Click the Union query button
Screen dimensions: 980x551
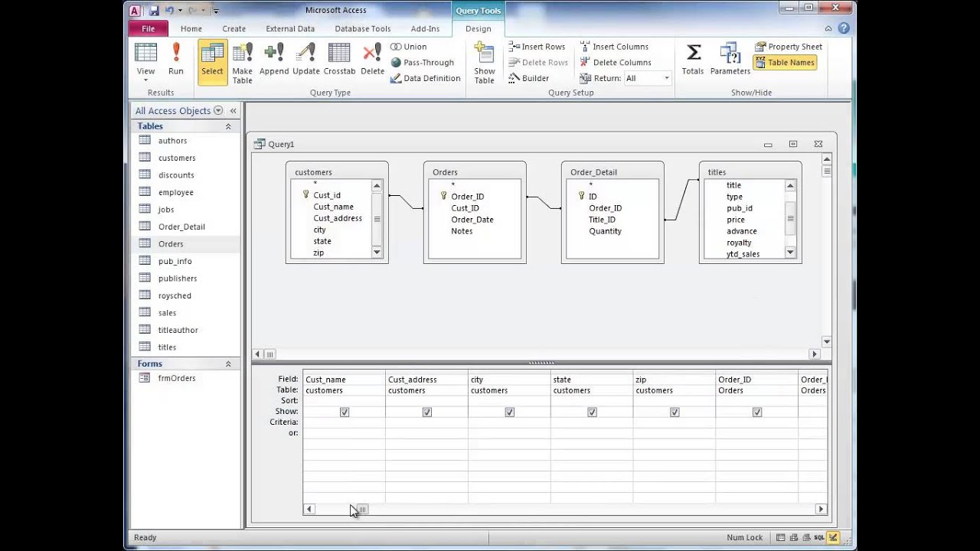tap(409, 47)
